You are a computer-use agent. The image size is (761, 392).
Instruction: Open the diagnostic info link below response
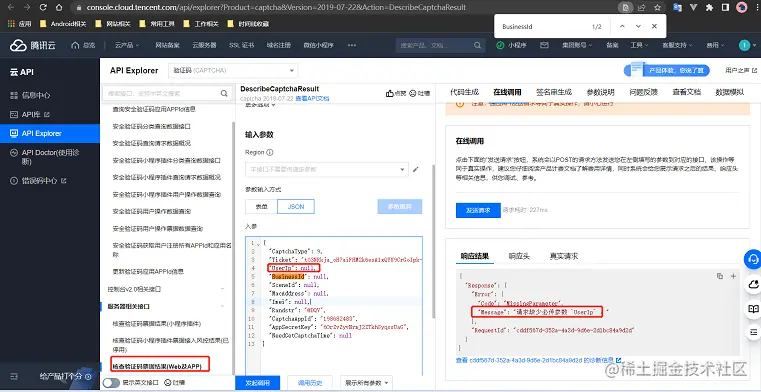pos(538,360)
